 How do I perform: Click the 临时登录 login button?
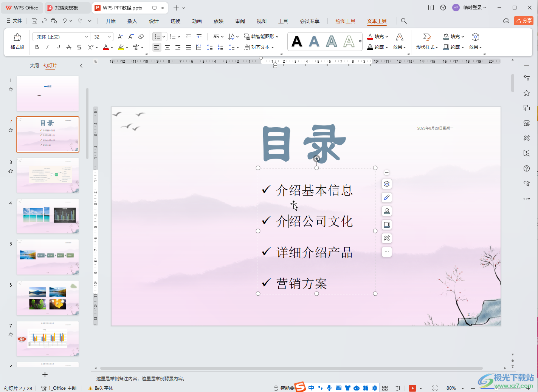[469, 8]
